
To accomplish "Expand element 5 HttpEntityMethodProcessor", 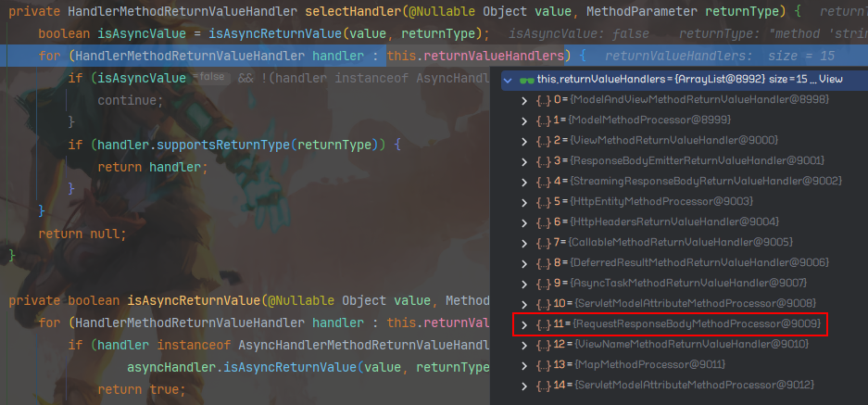I will pyautogui.click(x=524, y=202).
